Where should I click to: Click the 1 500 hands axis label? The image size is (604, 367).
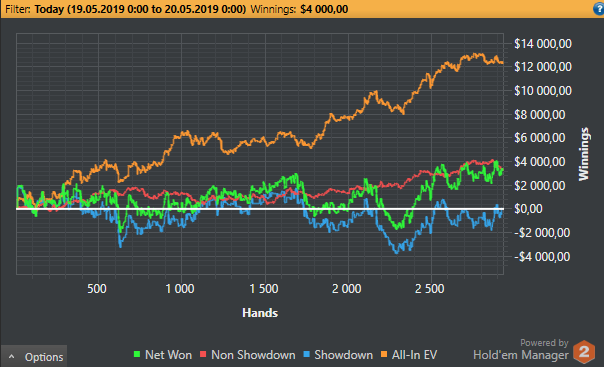point(264,289)
